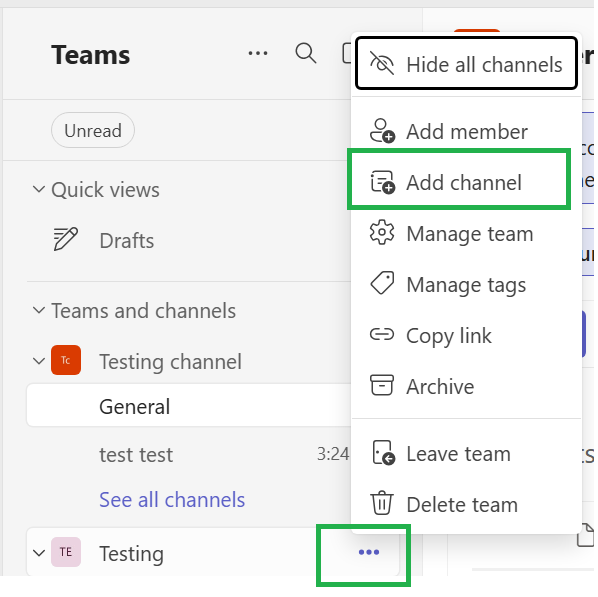Viewport: 598px width, 597px height.
Task: Click the leave team icon
Action: tap(383, 453)
